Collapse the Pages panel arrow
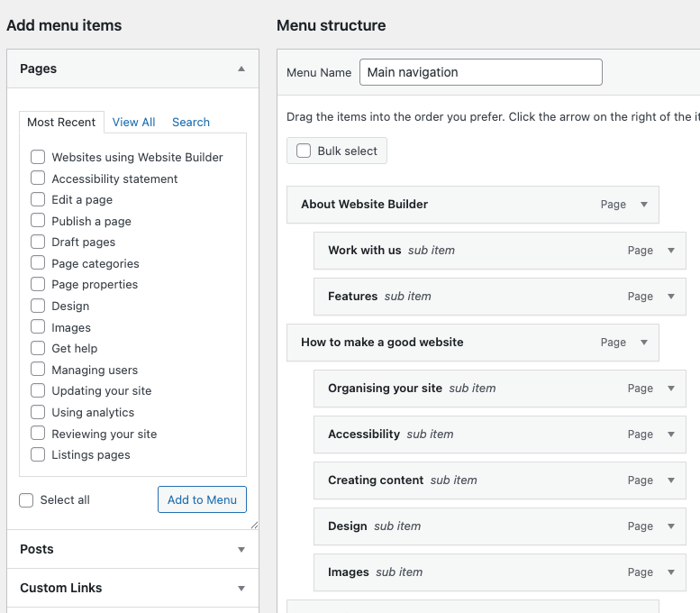700x613 pixels. pos(241,69)
